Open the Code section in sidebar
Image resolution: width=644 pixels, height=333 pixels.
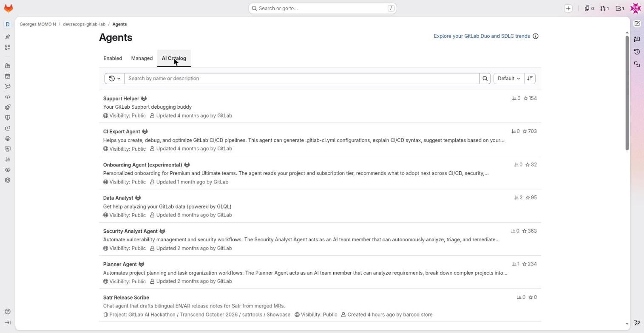[8, 97]
